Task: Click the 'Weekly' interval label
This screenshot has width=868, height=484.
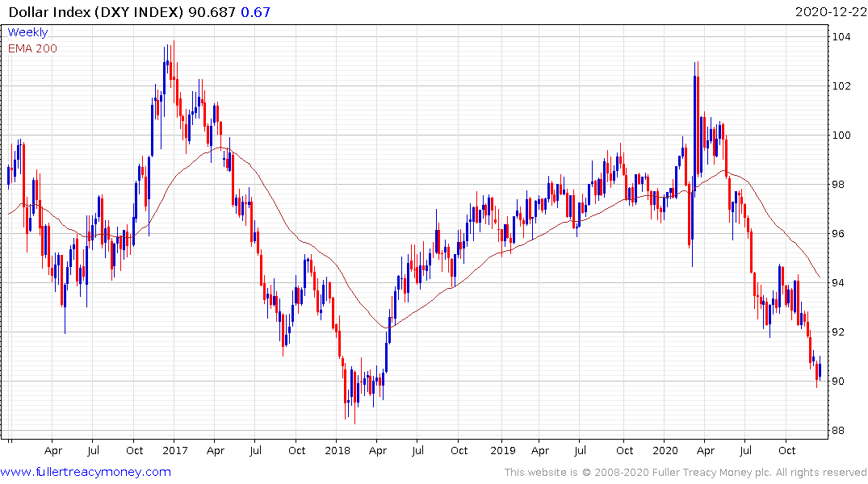Action: point(27,32)
